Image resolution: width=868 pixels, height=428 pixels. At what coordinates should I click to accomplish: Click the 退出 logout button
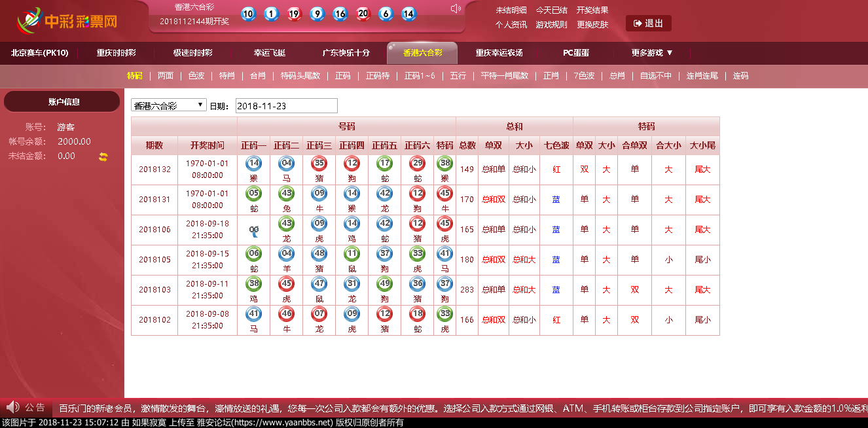(649, 24)
